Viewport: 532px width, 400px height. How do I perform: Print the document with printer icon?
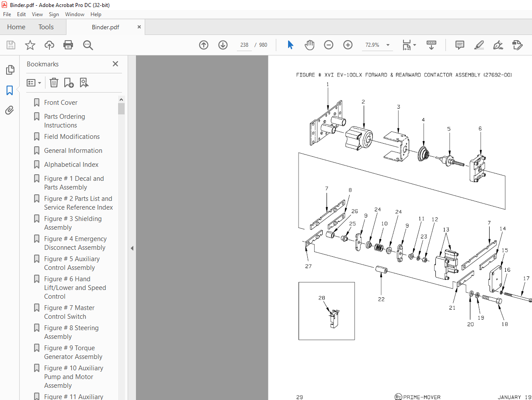(68, 45)
